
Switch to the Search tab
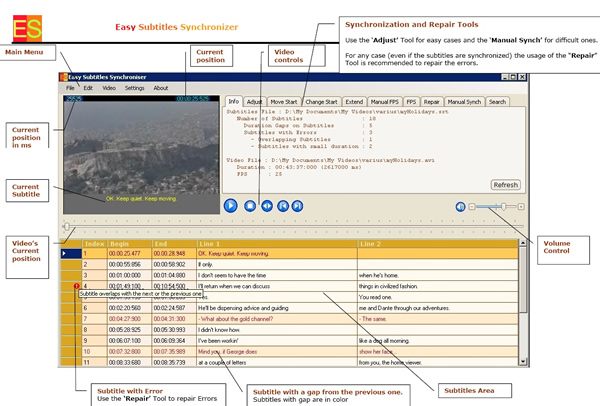click(x=497, y=102)
